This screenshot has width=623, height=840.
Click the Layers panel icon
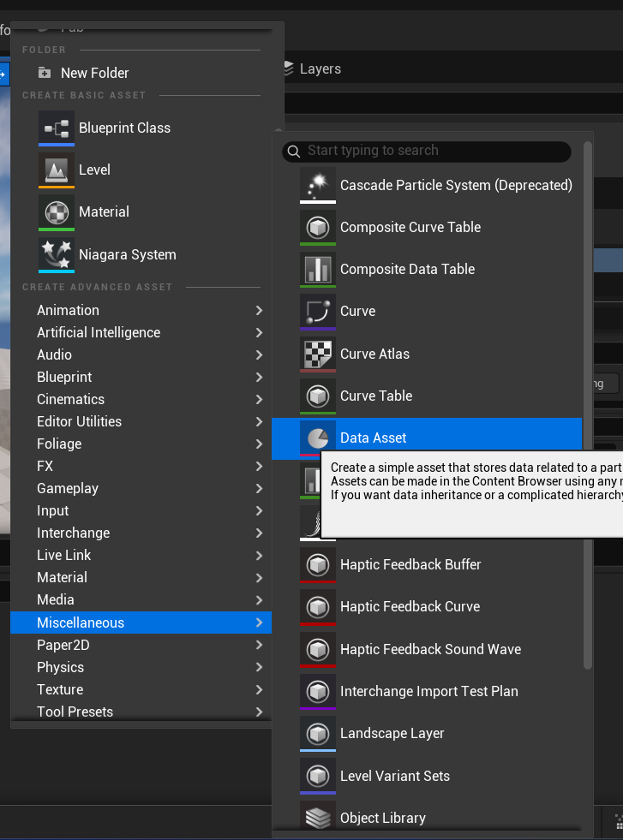coord(289,69)
